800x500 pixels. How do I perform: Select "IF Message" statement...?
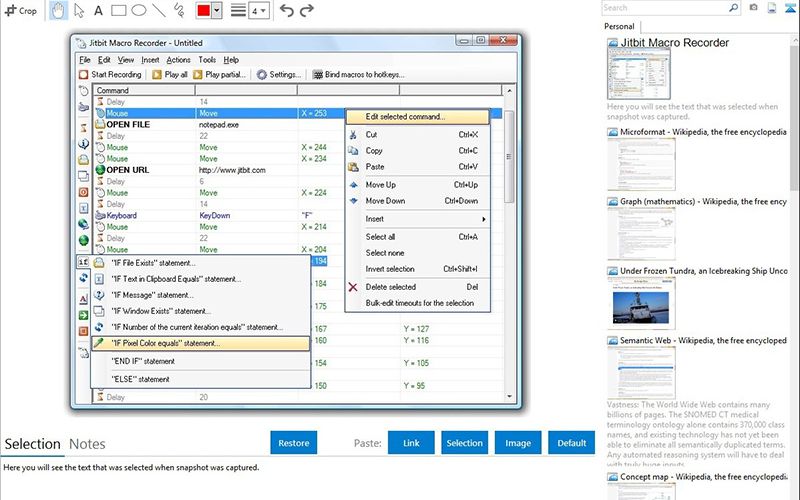pyautogui.click(x=201, y=295)
